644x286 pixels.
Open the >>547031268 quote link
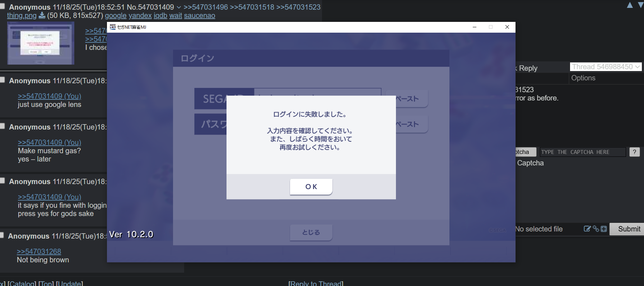tap(39, 252)
